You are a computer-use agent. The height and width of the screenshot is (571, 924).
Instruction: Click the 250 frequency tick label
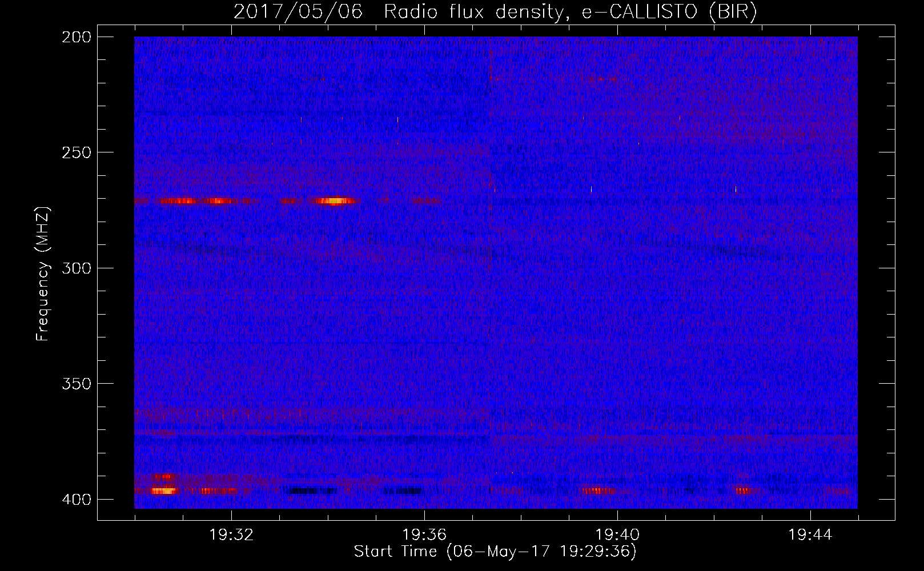[76, 152]
